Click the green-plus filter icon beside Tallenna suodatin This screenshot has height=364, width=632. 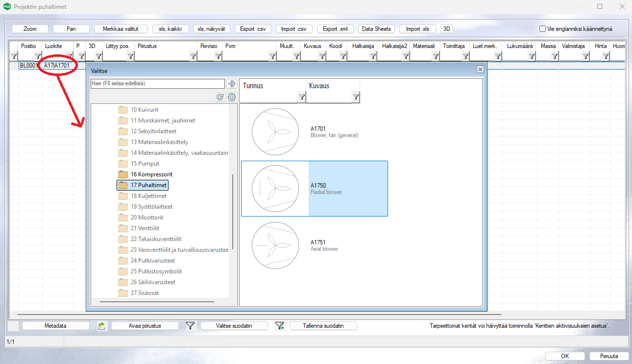(x=280, y=326)
